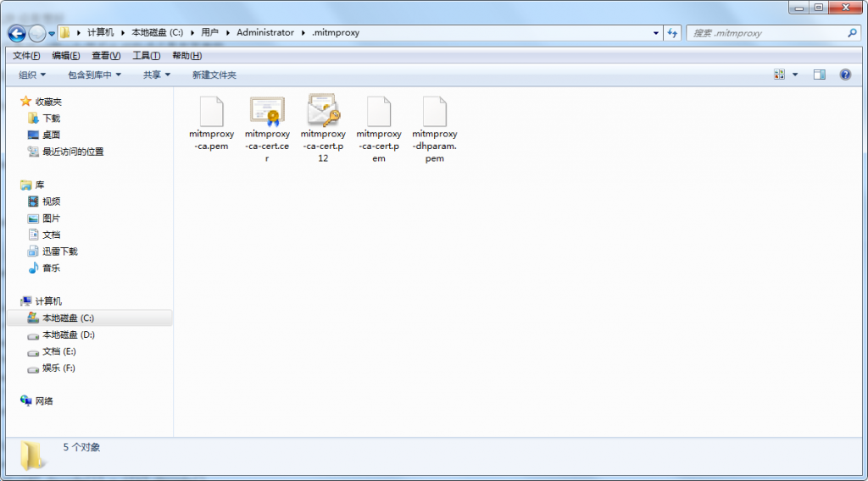Select the 文档 (E:) drive
This screenshot has height=481, width=868.
click(x=52, y=351)
